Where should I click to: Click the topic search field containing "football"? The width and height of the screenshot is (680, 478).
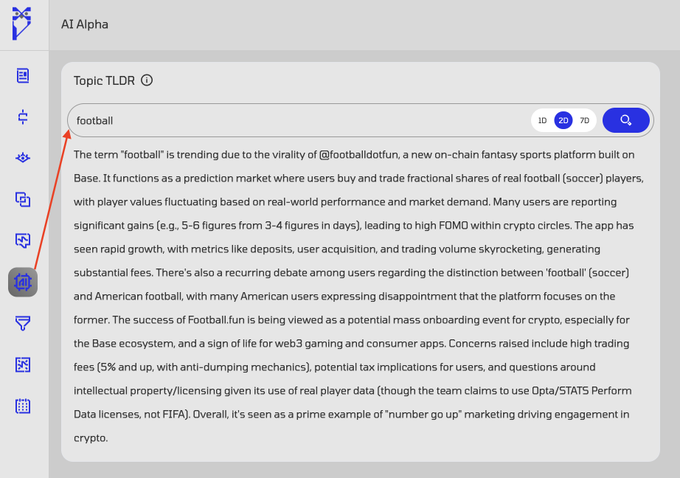pos(300,121)
